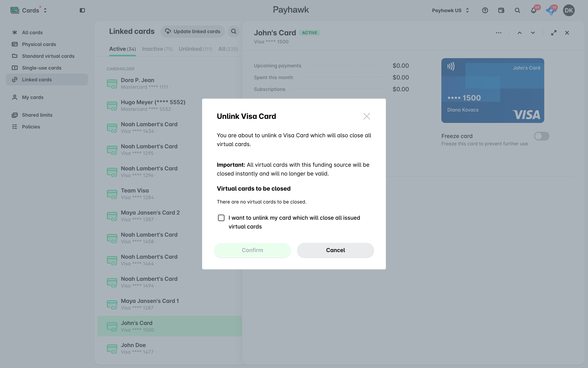Select Dora P. Jean card row

click(x=170, y=84)
